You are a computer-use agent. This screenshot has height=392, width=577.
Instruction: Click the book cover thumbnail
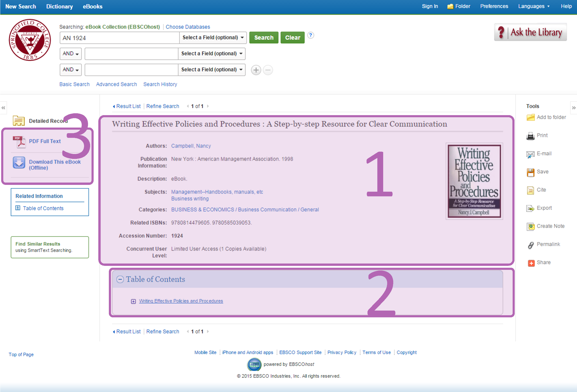pyautogui.click(x=474, y=181)
